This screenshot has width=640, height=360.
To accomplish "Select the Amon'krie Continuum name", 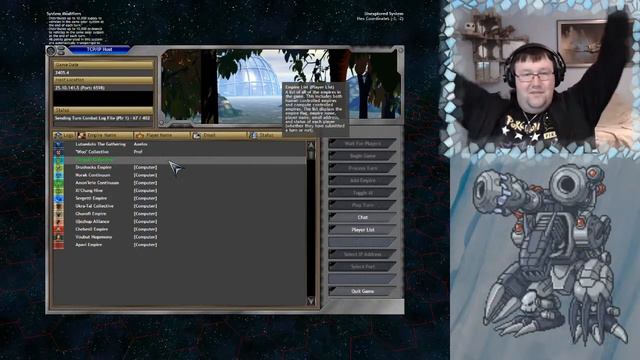I will (97, 183).
